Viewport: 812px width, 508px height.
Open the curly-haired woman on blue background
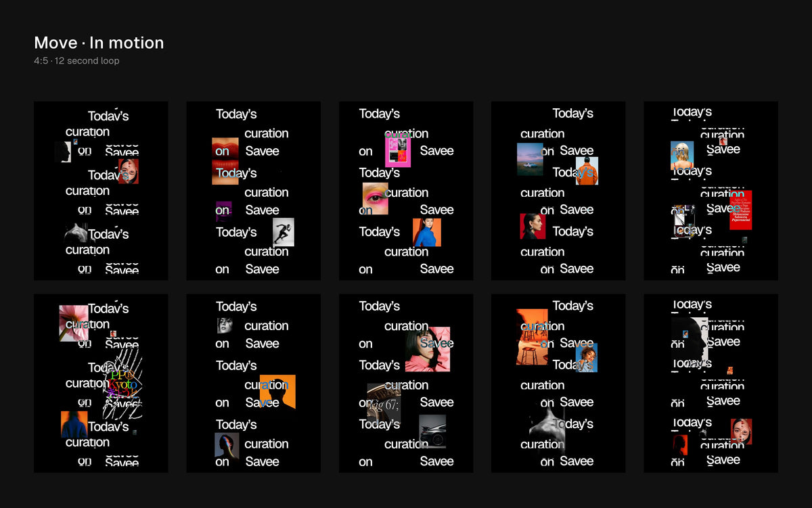pyautogui.click(x=587, y=357)
